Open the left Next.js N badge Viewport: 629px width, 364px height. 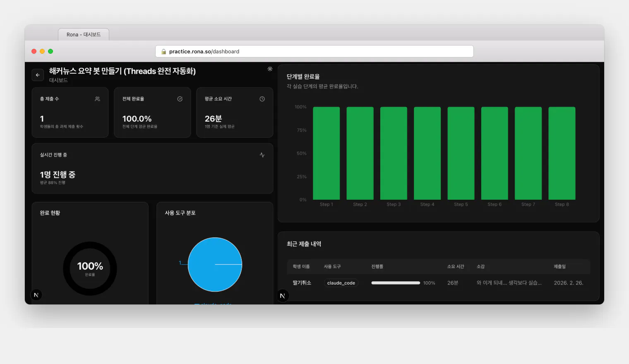point(36,295)
